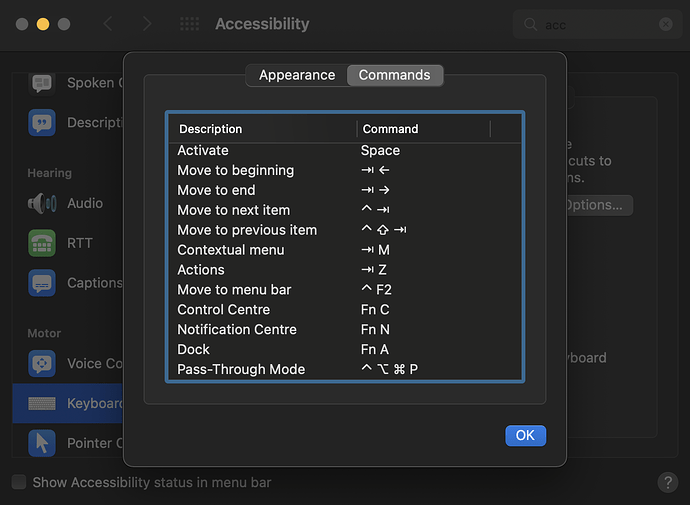Select the Commands tab
This screenshot has width=690, height=505.
tap(394, 75)
